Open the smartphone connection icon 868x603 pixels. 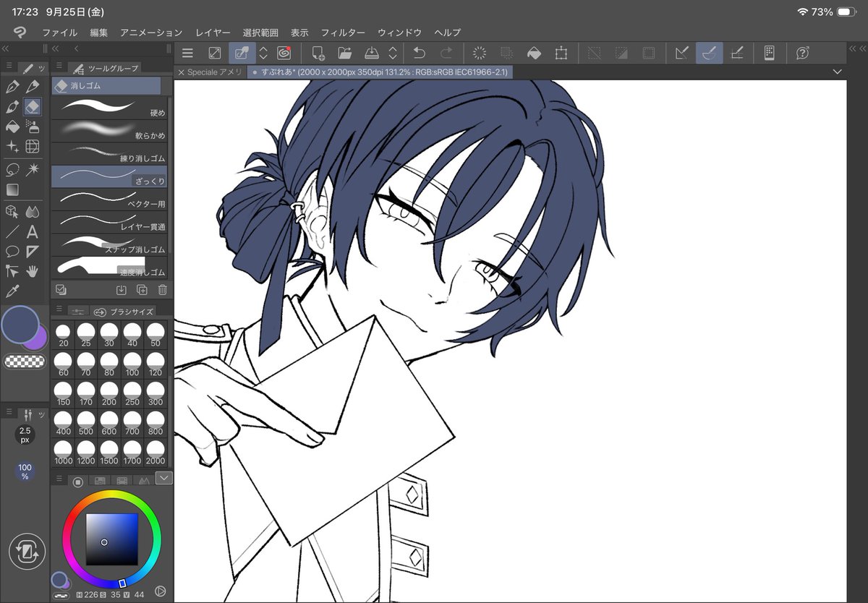pos(770,53)
